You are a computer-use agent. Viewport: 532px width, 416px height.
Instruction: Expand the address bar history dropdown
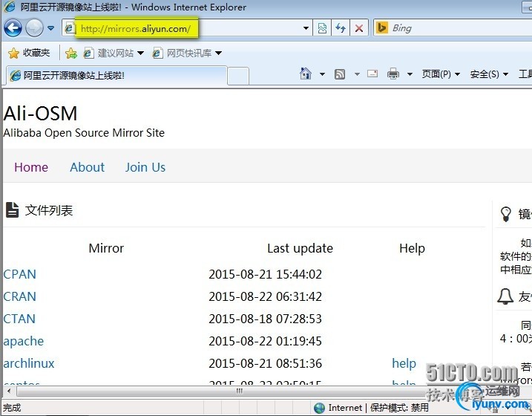coord(306,28)
